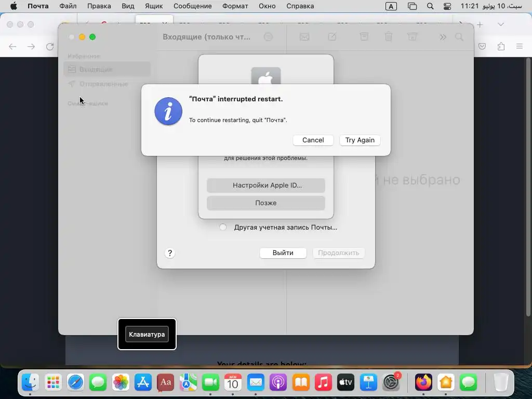Click the Junk icon in Mail toolbar
Viewport: 532px width, 399px height.
click(x=412, y=37)
